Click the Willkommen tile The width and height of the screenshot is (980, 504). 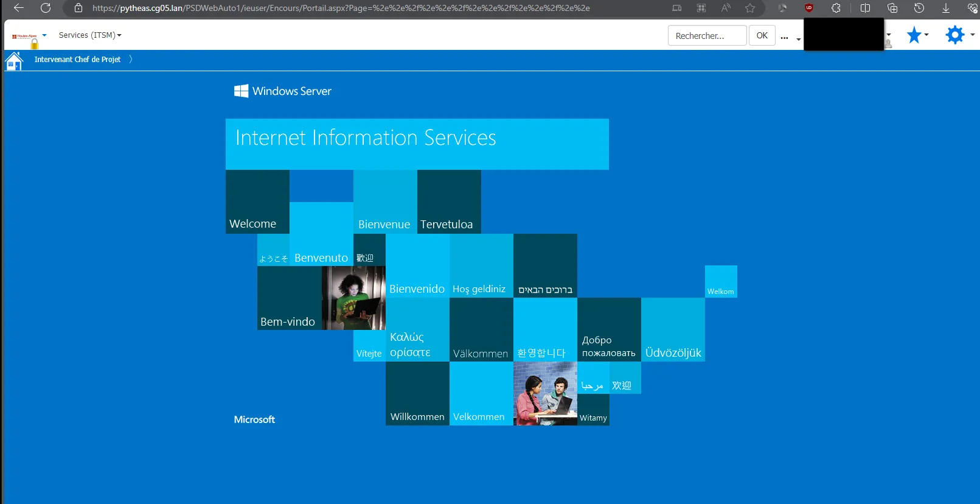coord(417,394)
